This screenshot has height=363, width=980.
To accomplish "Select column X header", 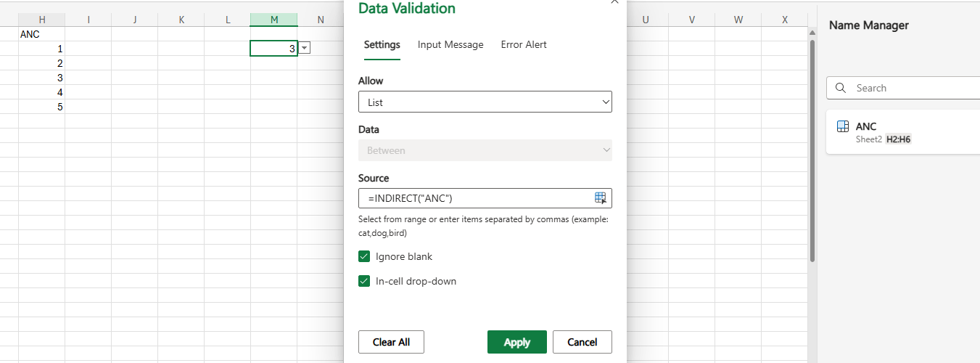I will [x=785, y=20].
